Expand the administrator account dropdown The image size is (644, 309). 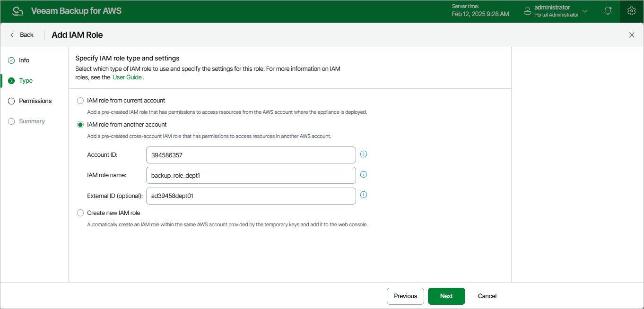click(585, 11)
